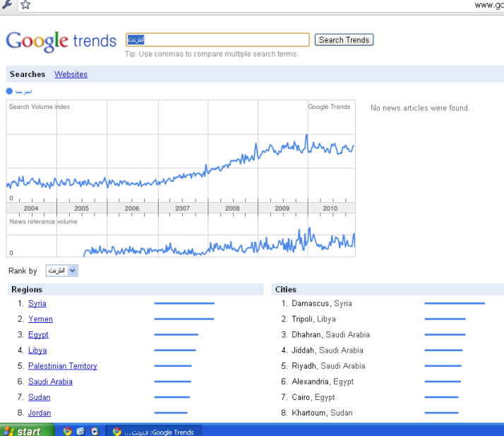Viewport: 504px width, 436px height.
Task: Open the Yemen region link
Action: coord(40,319)
